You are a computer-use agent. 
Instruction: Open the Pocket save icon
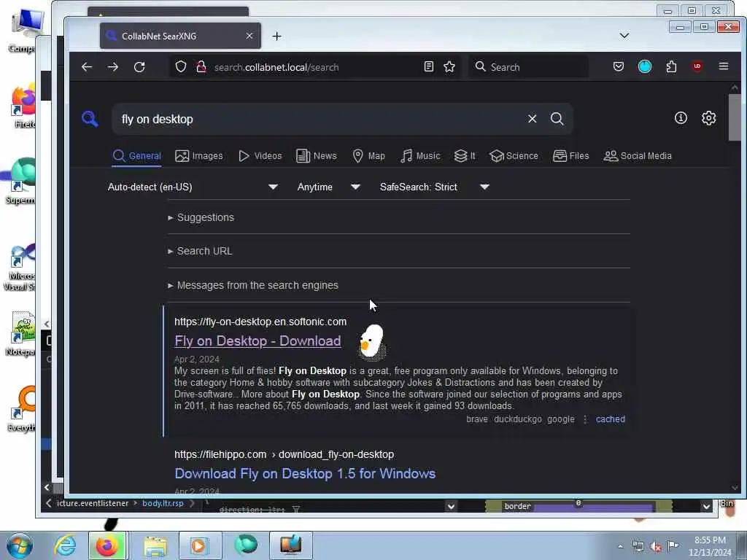619,66
